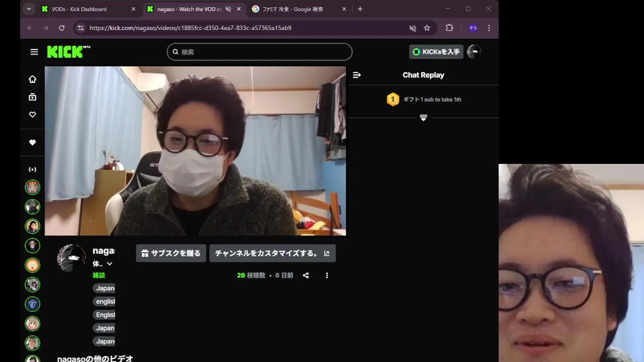
Task: Switch to the Google 検索 tab
Action: click(x=299, y=9)
